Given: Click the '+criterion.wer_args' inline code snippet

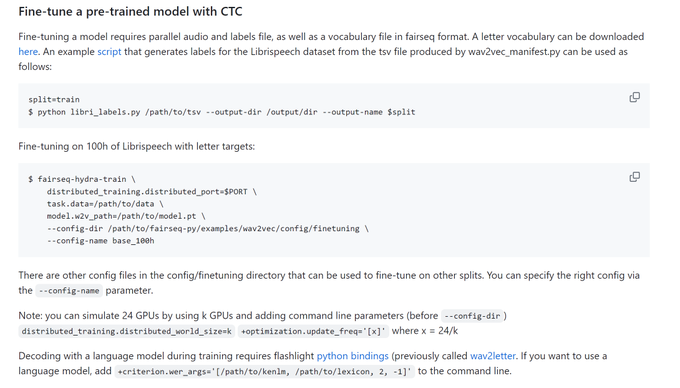Looking at the screenshot, I should [265, 372].
